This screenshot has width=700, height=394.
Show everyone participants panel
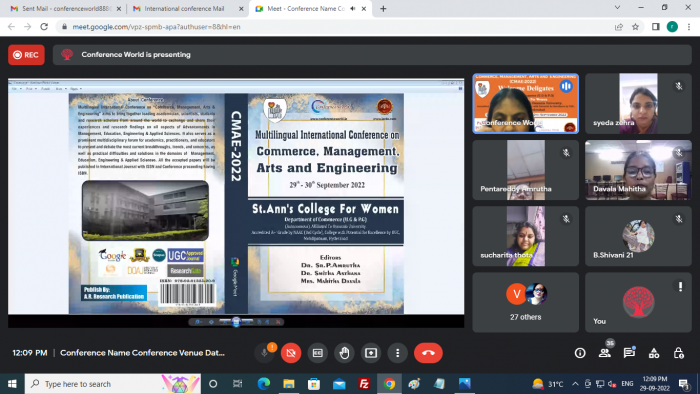pos(604,353)
